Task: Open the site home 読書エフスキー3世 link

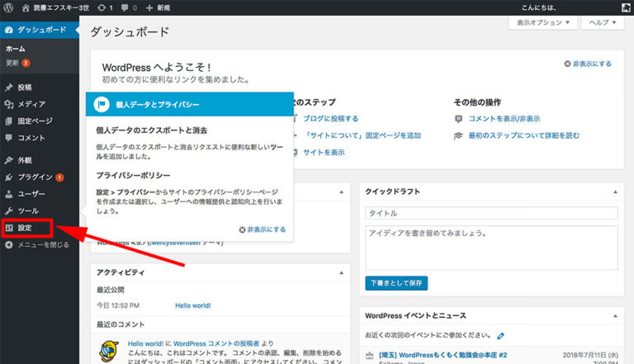Action: [x=55, y=7]
